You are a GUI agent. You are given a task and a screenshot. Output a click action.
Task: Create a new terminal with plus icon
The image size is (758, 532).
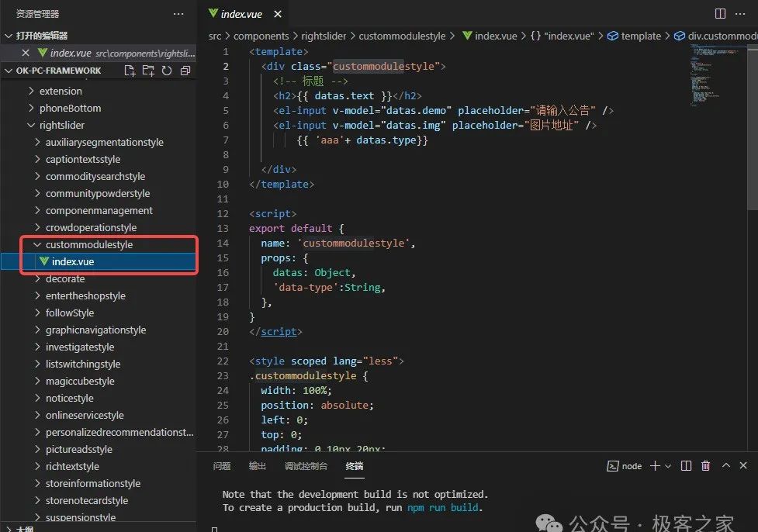coord(655,465)
